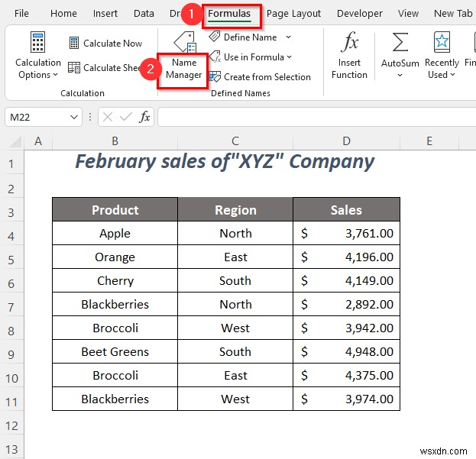This screenshot has width=476, height=459.
Task: Open the Name Box dropdown arrow
Action: [x=74, y=117]
